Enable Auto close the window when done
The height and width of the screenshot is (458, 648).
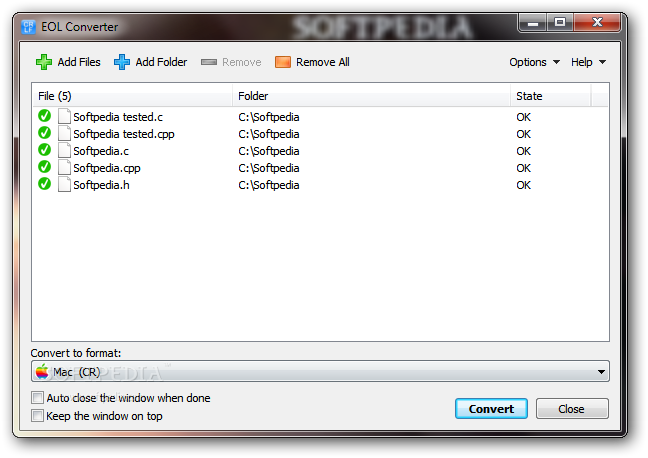click(x=37, y=398)
